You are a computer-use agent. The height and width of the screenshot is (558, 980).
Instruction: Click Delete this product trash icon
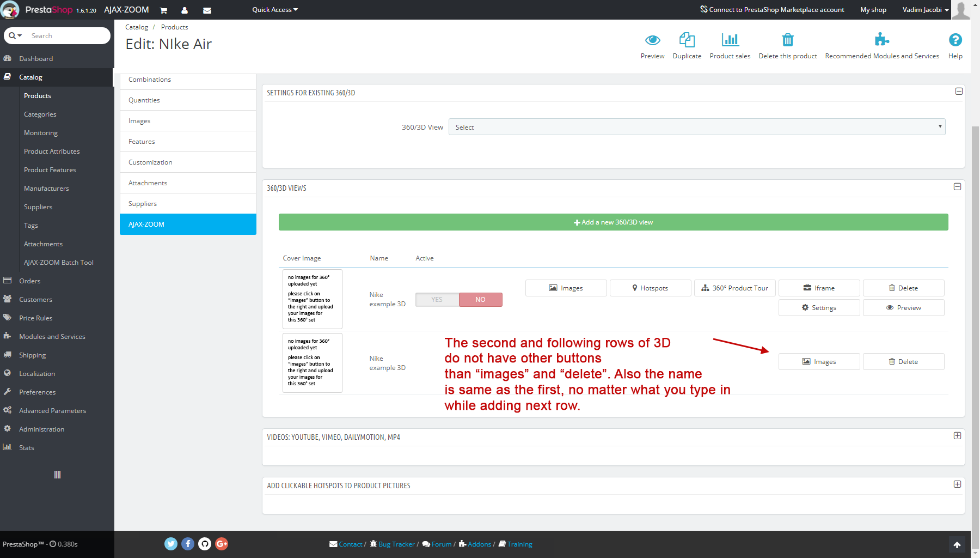[x=788, y=40]
